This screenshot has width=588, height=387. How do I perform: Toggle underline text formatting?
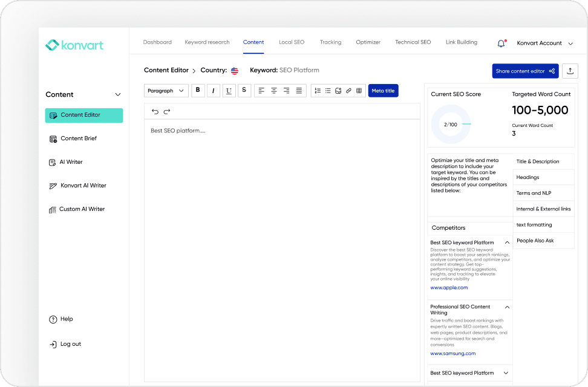click(229, 91)
